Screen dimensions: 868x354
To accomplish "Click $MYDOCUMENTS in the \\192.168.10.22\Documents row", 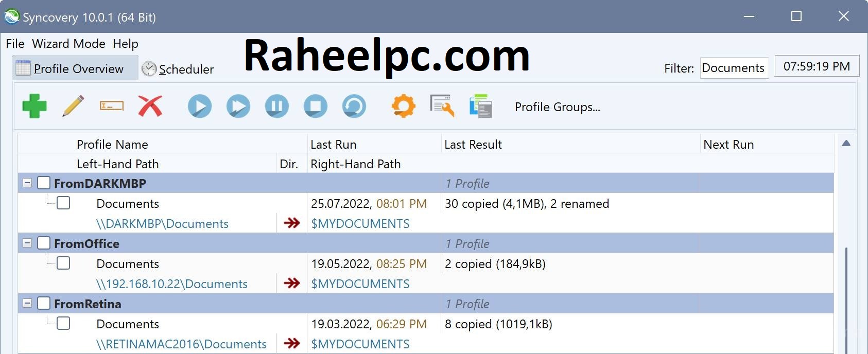I will point(360,284).
